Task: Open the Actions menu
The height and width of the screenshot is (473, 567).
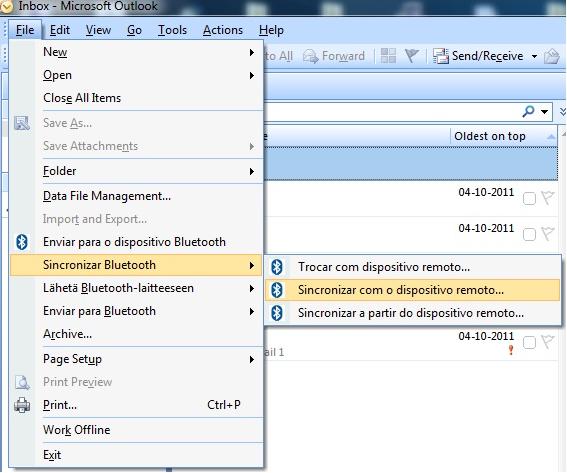Action: click(x=223, y=30)
